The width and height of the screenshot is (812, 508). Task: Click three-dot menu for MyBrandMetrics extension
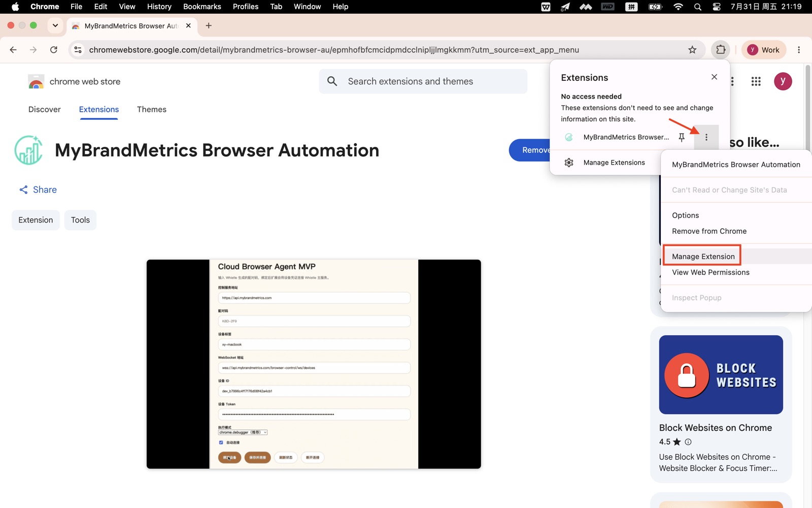(706, 137)
